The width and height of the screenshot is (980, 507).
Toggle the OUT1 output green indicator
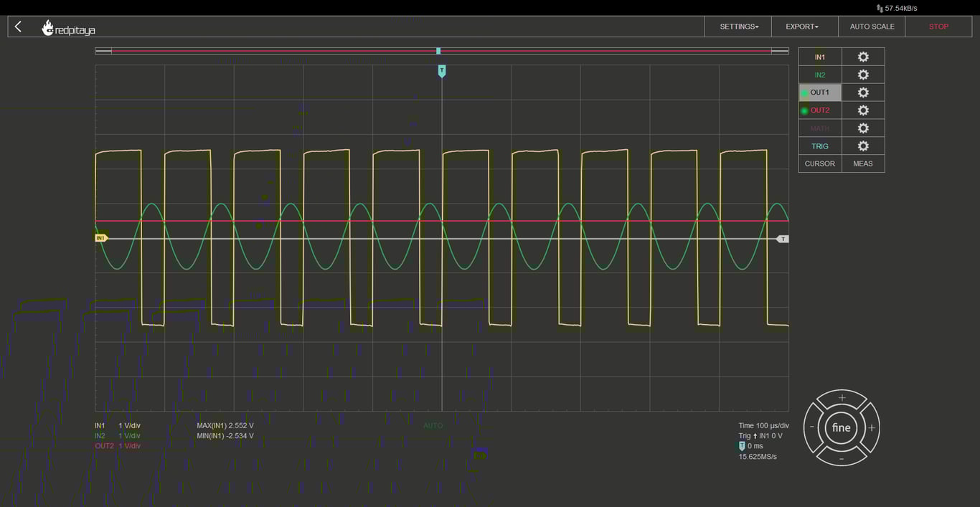click(x=804, y=93)
